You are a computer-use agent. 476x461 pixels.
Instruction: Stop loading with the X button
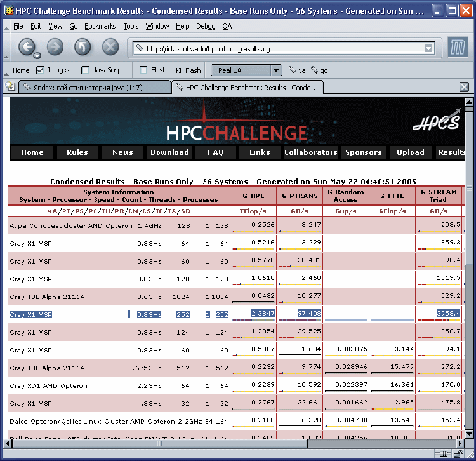(110, 47)
